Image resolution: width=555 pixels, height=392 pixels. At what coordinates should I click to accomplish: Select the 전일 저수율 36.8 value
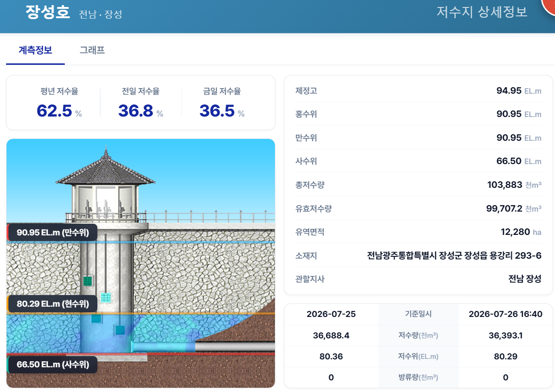click(136, 111)
